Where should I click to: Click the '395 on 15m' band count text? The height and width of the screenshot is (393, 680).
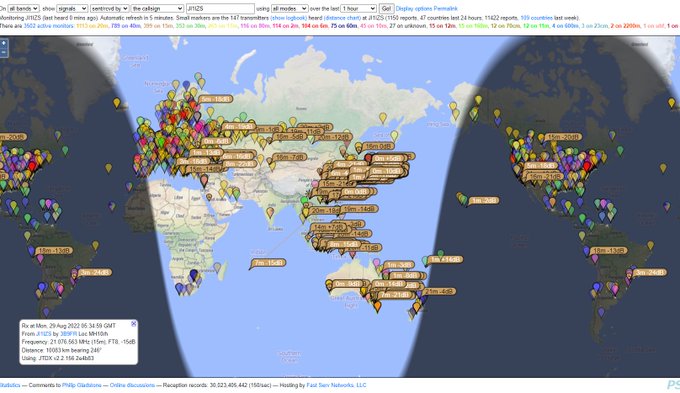tap(158, 26)
